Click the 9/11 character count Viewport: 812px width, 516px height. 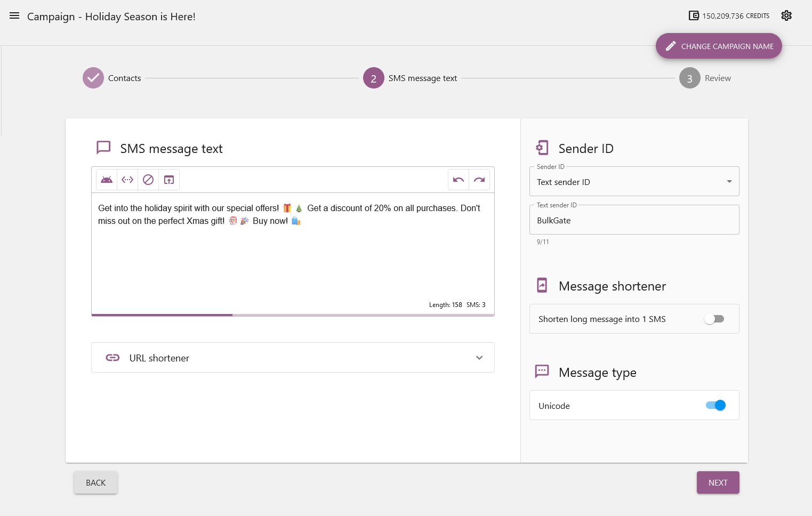tap(543, 242)
